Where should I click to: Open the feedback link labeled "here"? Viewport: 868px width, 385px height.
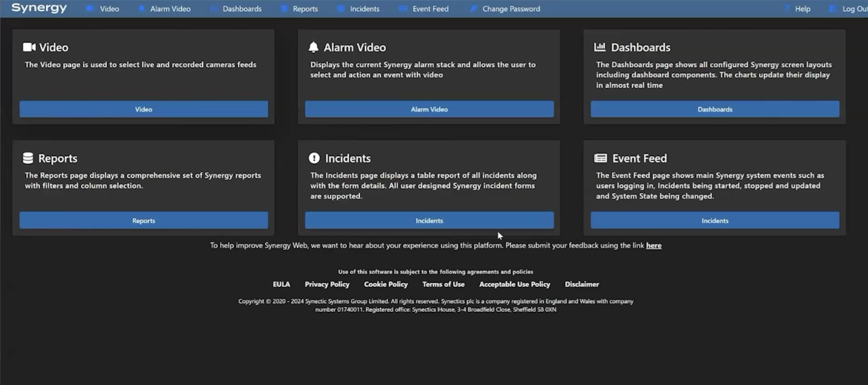point(654,245)
